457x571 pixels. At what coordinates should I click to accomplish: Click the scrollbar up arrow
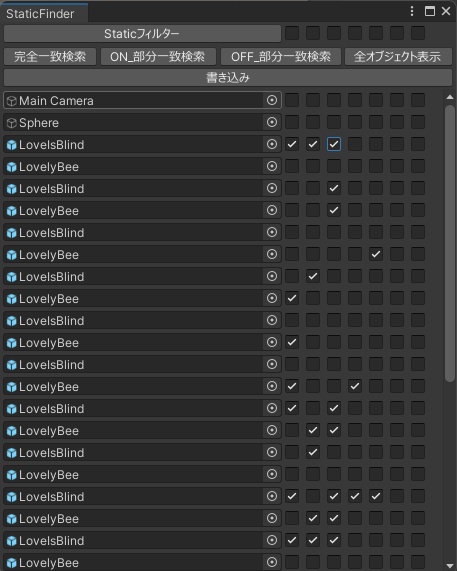(450, 97)
